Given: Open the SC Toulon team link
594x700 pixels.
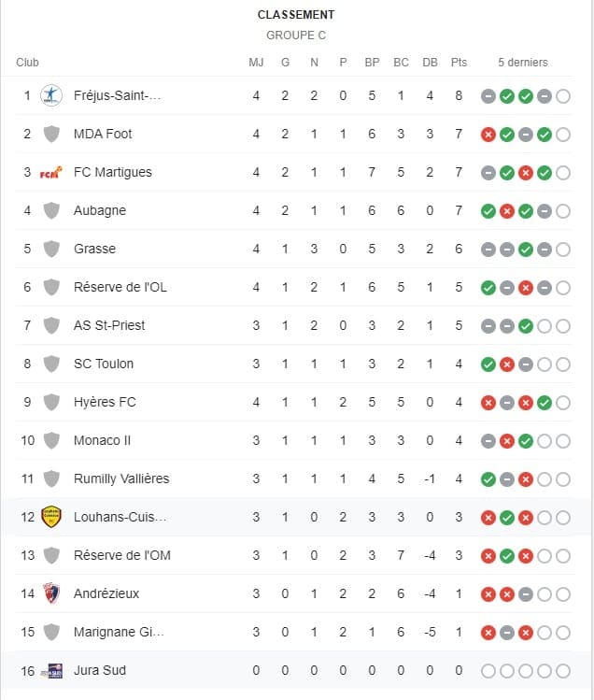Looking at the screenshot, I should pos(104,364).
